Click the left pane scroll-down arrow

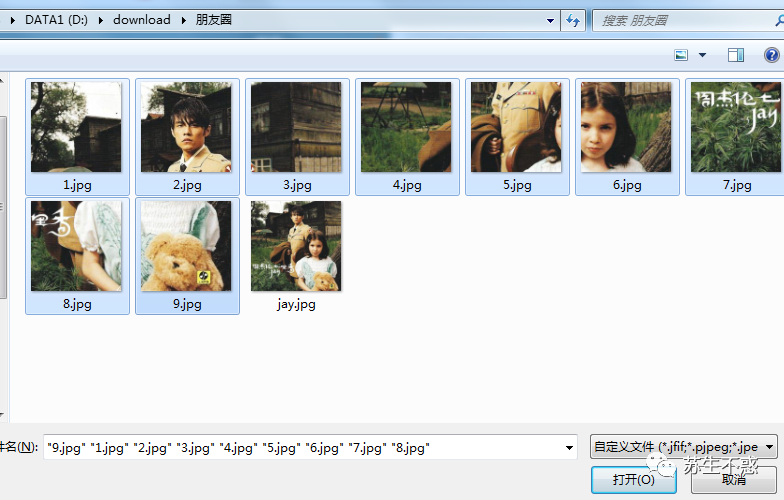pos(2,415)
